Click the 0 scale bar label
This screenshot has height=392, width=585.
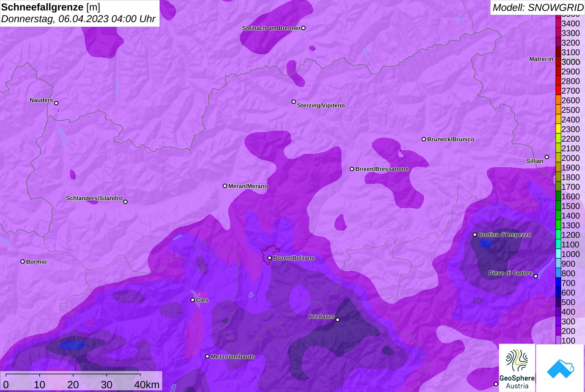pos(6,384)
